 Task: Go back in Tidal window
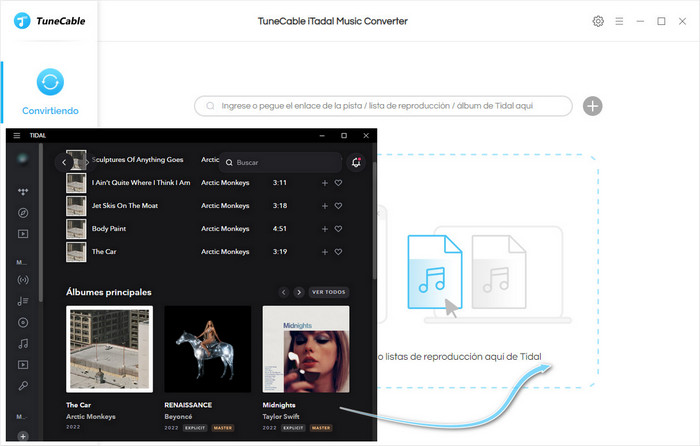tap(64, 163)
